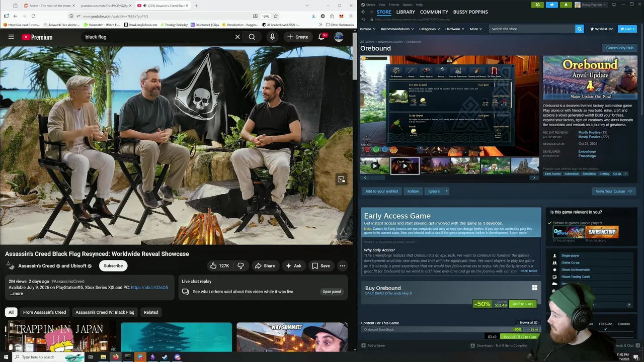Bookmark this page with star icon
Viewport: 644px width, 362px height.
coord(276,16)
